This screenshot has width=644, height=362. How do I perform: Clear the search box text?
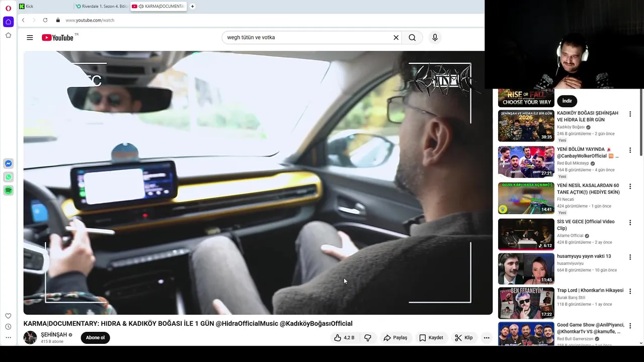pyautogui.click(x=396, y=37)
